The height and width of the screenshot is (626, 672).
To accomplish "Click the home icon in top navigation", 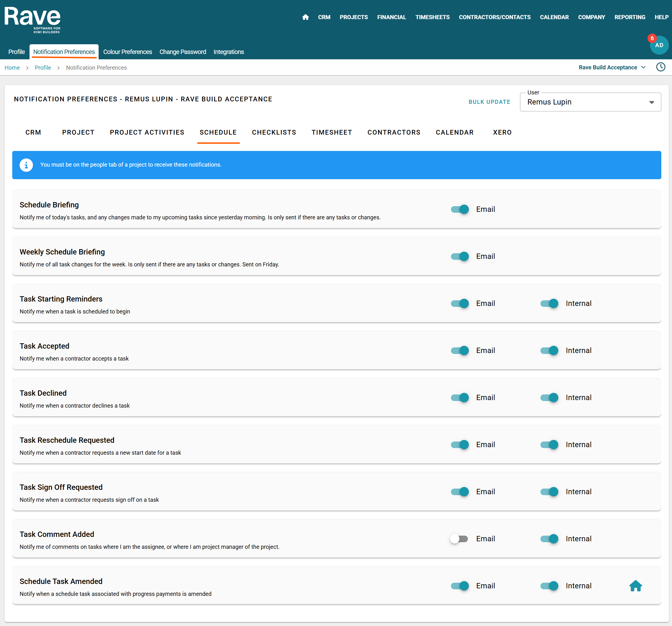I will point(305,17).
